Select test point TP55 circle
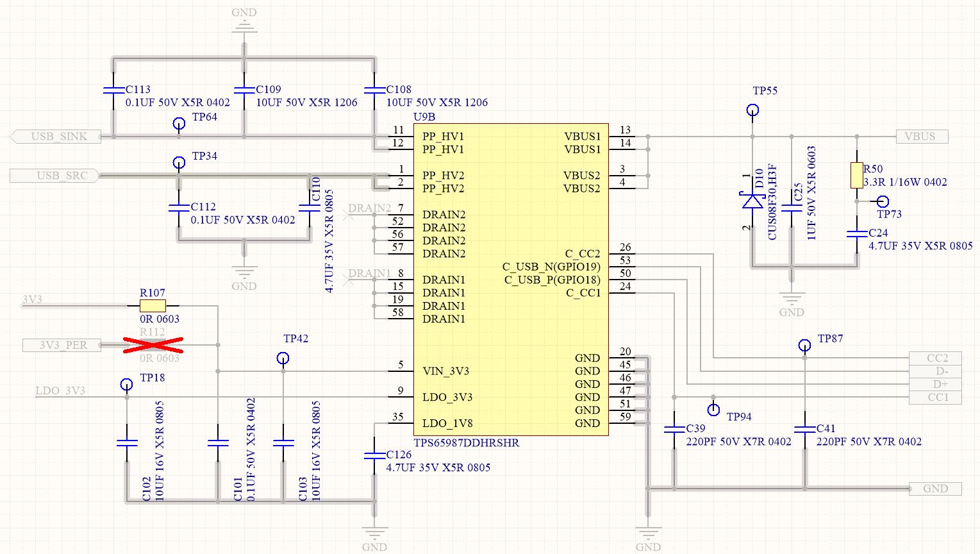Viewport: 980px width, 554px height. (x=753, y=110)
